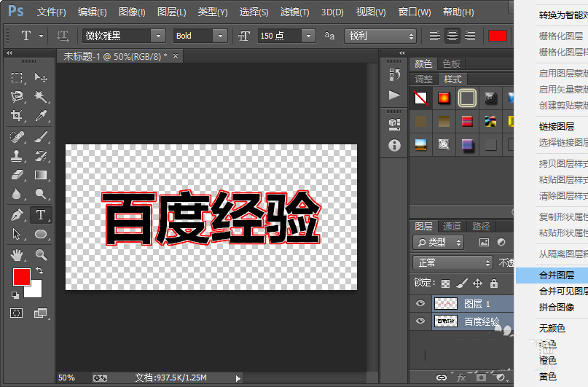Close the 未标题-1 document tab
The image size is (588, 387).
pos(176,56)
